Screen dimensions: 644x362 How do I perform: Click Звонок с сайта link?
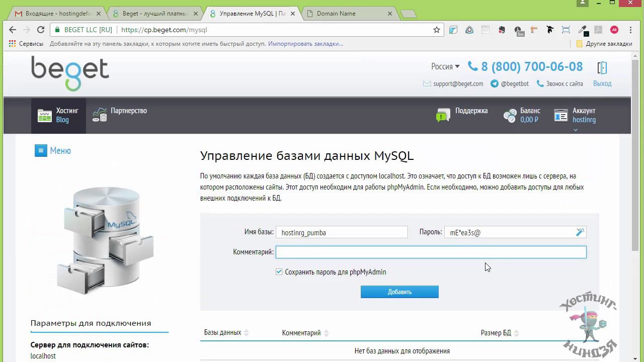tap(565, 84)
